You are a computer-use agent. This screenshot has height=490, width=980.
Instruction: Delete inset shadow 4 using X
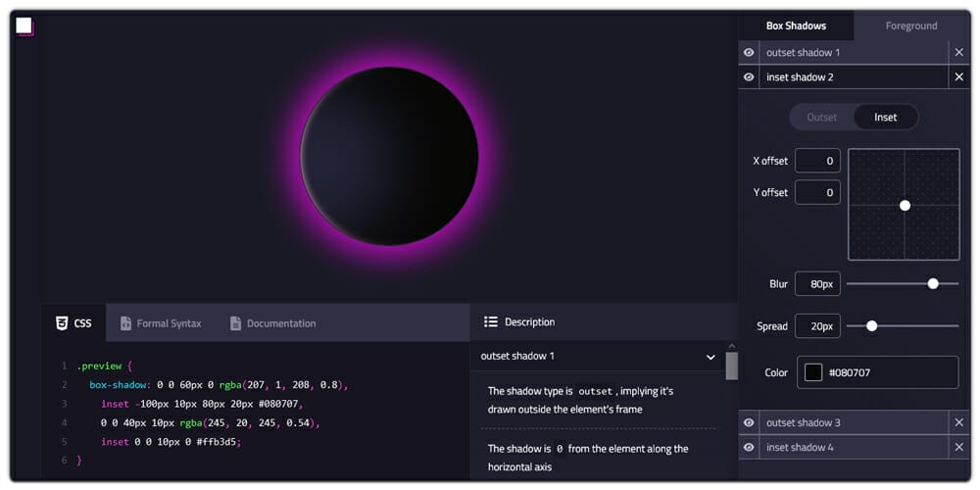click(x=958, y=448)
